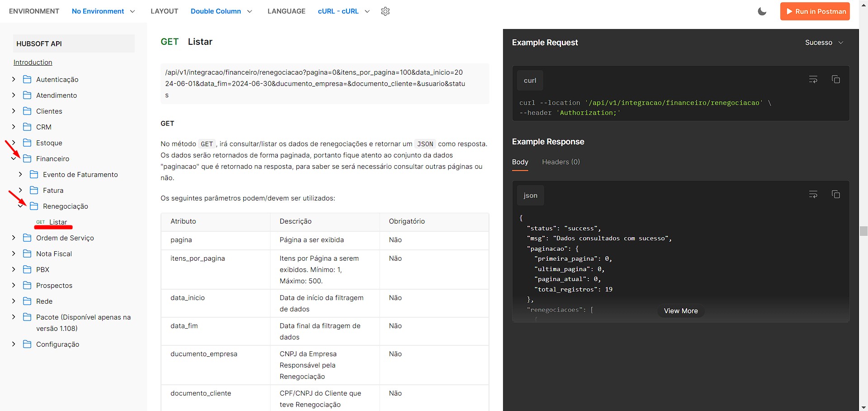Click the documento_cliente attribute cell
868x411 pixels.
coord(216,398)
